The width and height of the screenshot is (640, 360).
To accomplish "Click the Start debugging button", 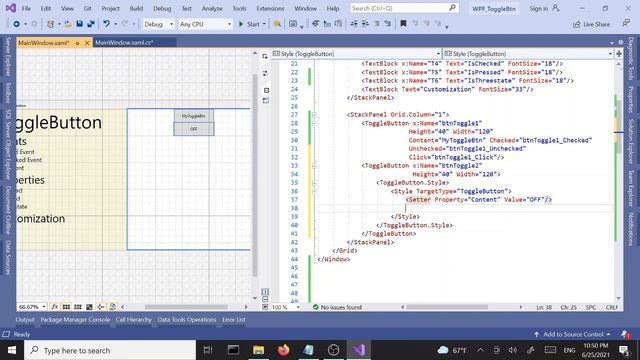I will tap(249, 24).
